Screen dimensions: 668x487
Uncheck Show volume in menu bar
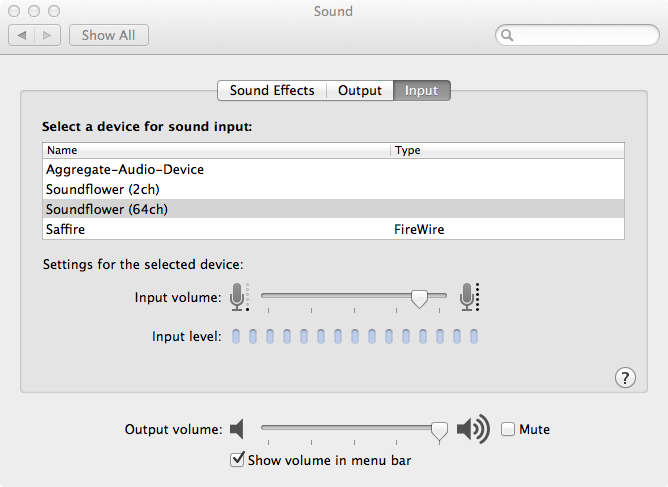click(x=237, y=460)
